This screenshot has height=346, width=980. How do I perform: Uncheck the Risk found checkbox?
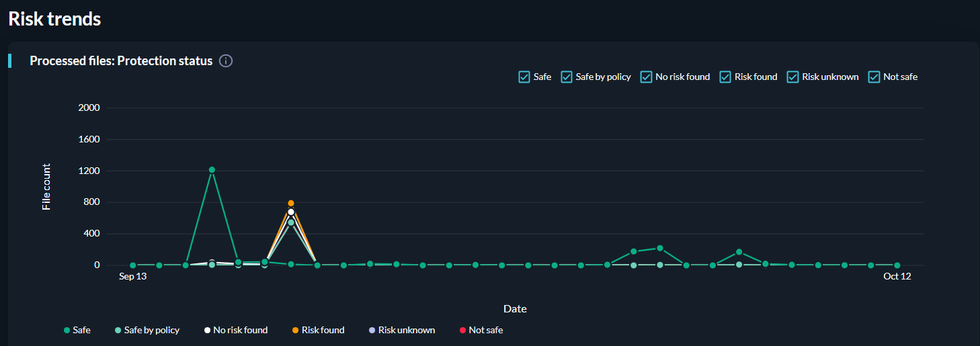tap(725, 77)
